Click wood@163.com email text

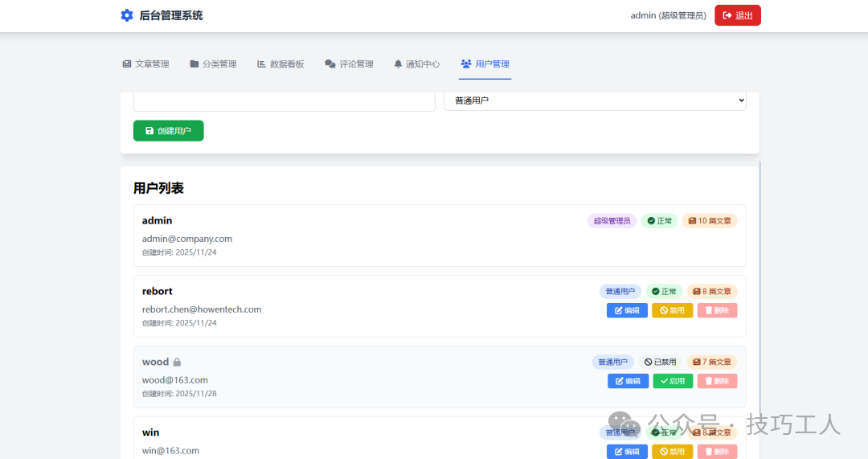pos(175,380)
